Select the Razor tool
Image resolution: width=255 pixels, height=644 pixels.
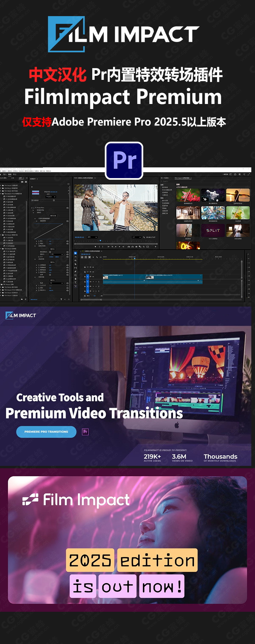point(75,264)
